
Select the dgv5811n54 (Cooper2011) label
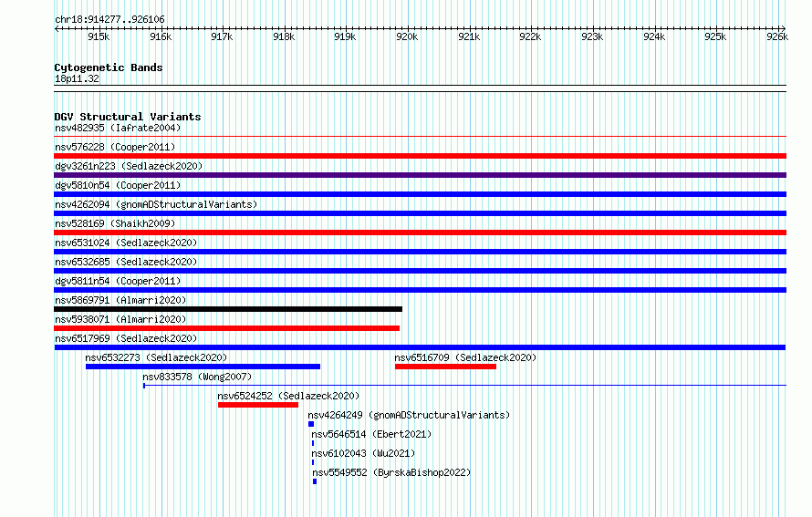point(118,281)
